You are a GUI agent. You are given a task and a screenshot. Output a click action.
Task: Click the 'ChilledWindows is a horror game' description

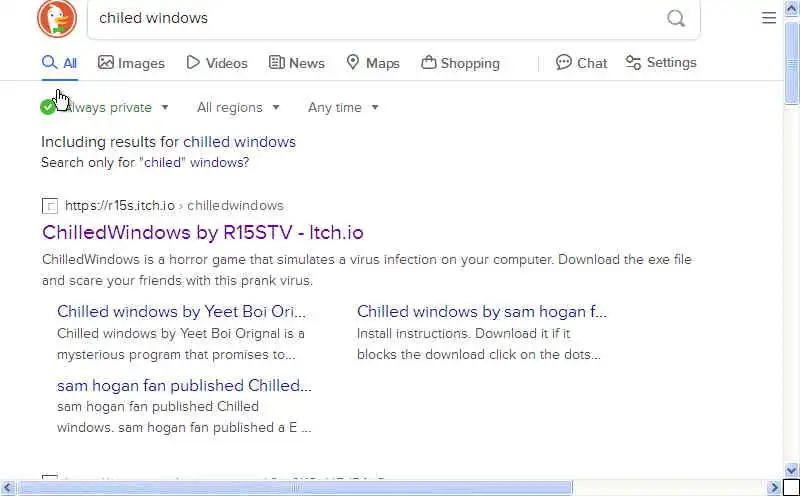tap(366, 270)
